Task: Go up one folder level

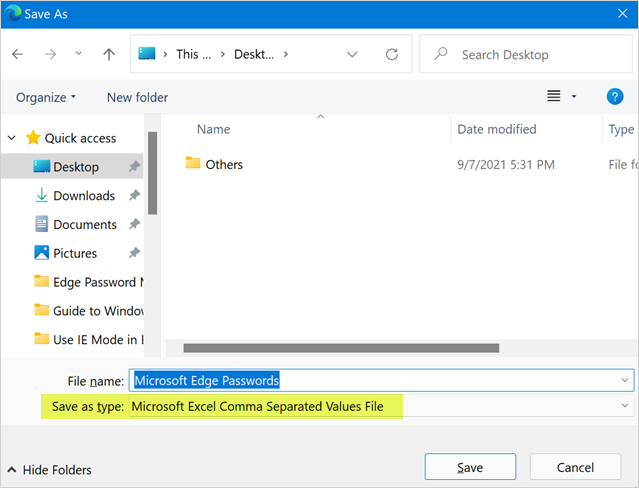Action: (108, 54)
